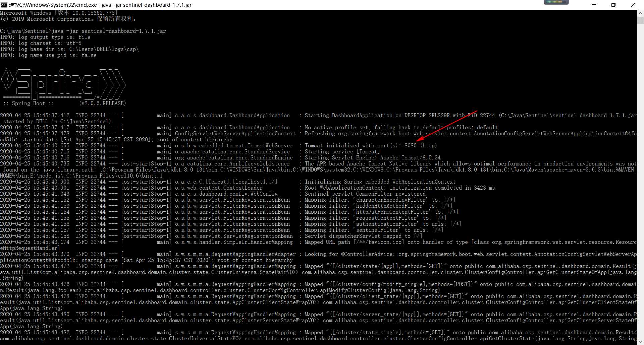Click the 'java -jar sentinel-dashboard-1.7.1.jar' command line
Screen dimensions: 644x345
point(109,31)
